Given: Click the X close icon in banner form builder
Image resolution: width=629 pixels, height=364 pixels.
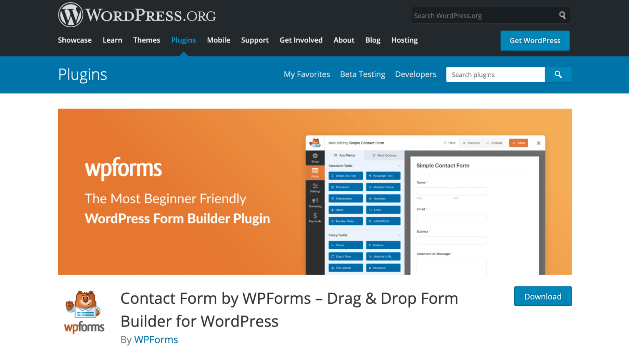Looking at the screenshot, I should tap(538, 143).
